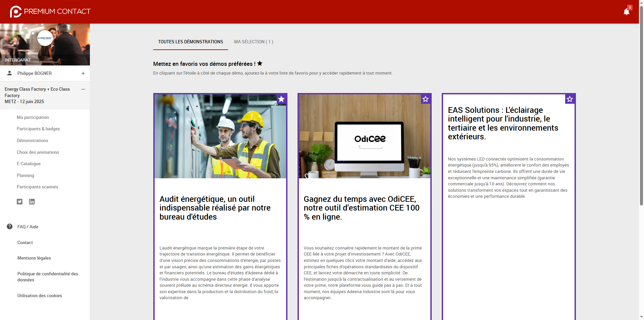Open Utilisation des cookies link

point(40,295)
